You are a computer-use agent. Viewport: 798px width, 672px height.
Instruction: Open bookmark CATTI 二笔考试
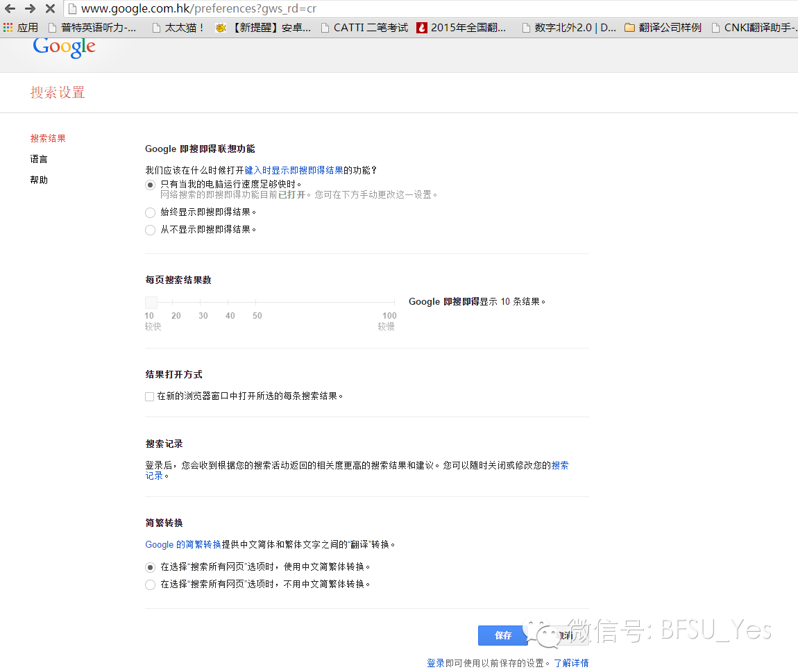[365, 28]
